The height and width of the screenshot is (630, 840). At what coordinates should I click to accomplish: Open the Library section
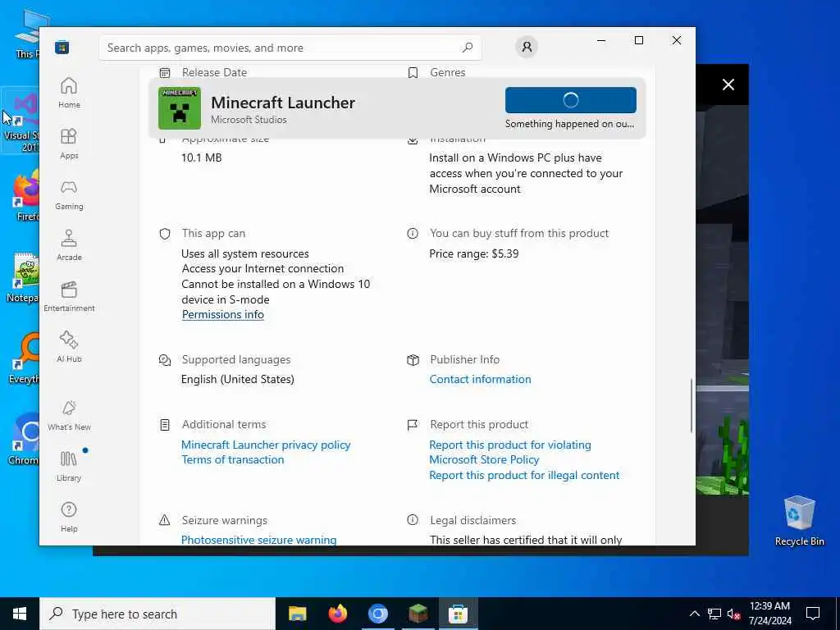[x=69, y=466]
